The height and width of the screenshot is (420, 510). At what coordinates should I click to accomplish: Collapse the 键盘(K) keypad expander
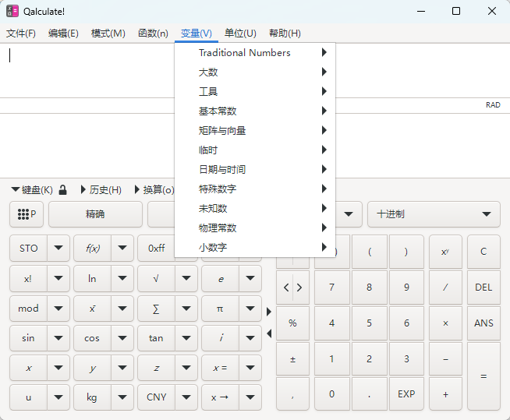[32, 190]
